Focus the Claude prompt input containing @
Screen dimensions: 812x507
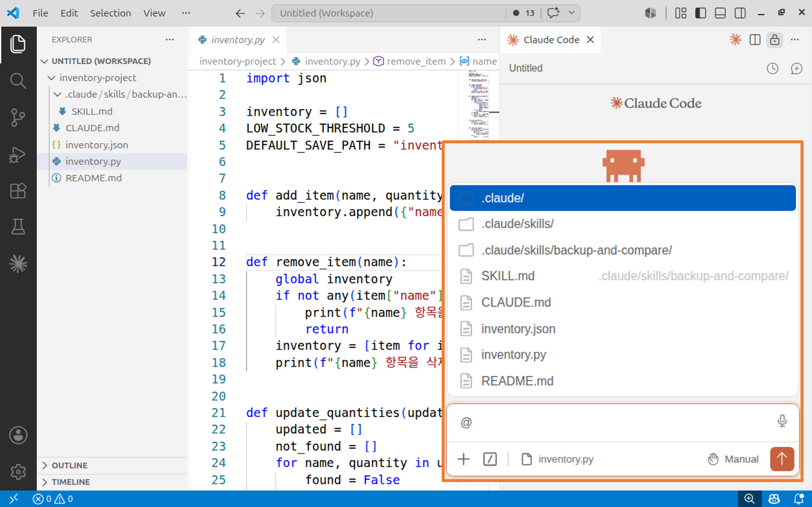click(x=615, y=423)
